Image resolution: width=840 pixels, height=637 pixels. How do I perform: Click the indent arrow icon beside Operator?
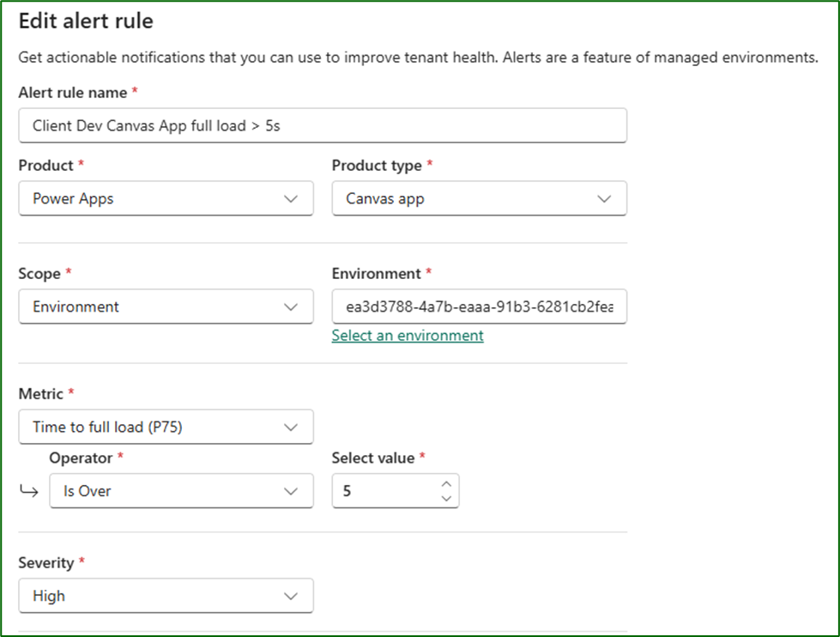[29, 492]
